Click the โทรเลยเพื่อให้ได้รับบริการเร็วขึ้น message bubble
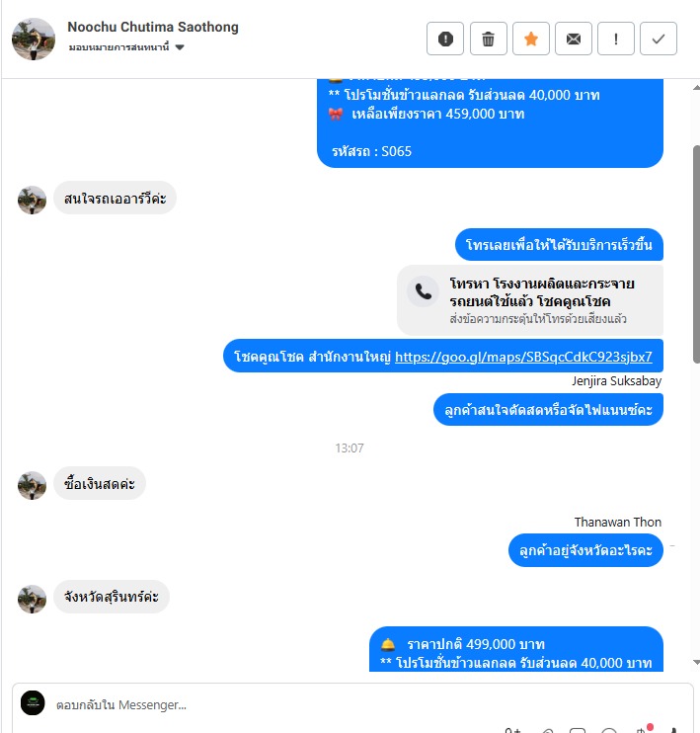The width and height of the screenshot is (700, 733). (x=559, y=244)
